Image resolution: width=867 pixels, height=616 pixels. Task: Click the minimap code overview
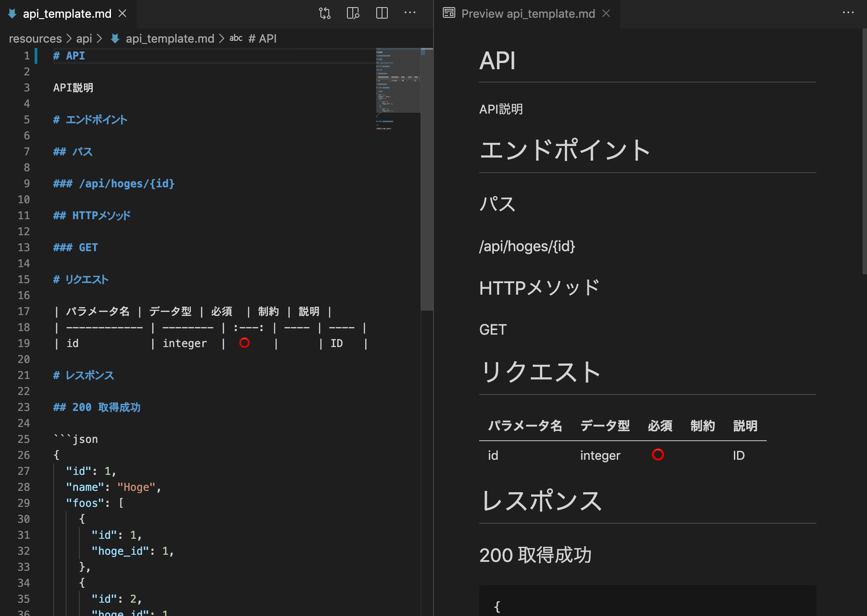398,89
